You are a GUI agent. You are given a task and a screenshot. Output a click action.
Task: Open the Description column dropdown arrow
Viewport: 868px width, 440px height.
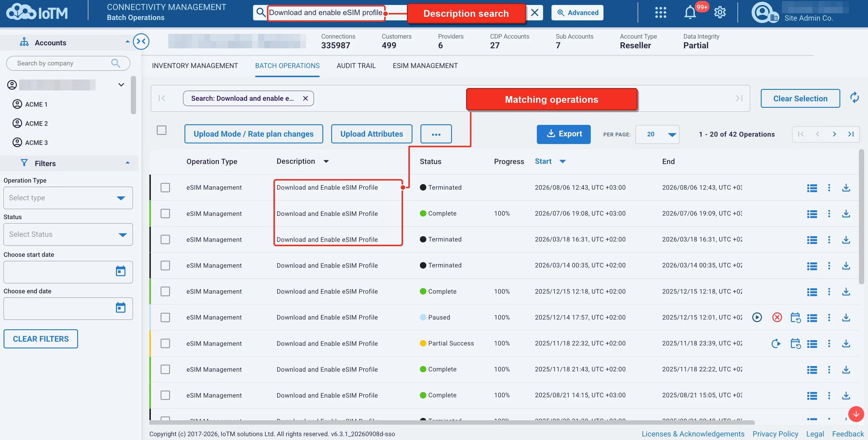click(326, 161)
